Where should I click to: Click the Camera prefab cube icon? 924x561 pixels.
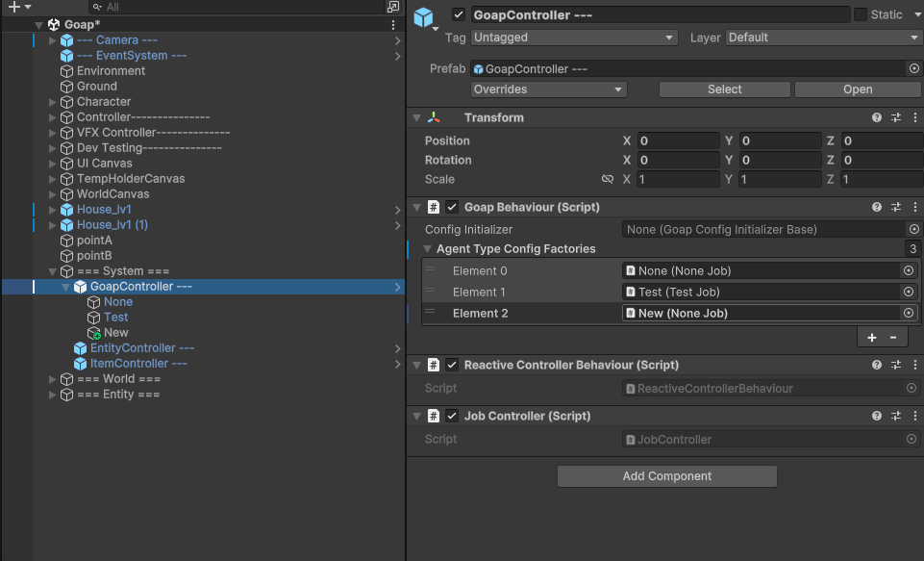pos(66,40)
